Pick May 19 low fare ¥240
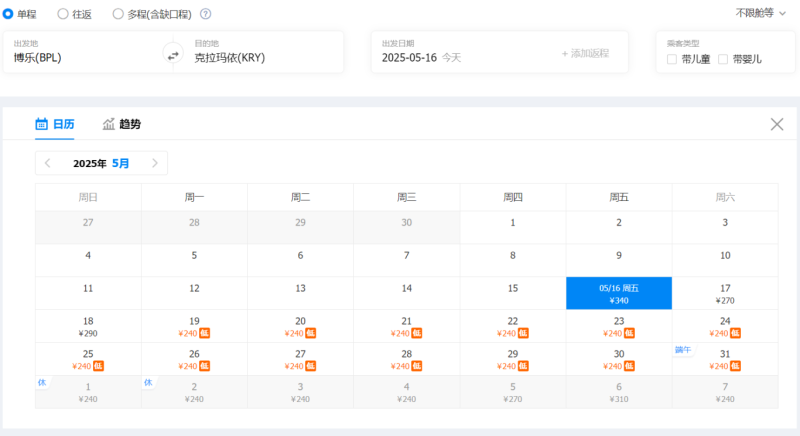Screen dimensions: 800x436 194,326
